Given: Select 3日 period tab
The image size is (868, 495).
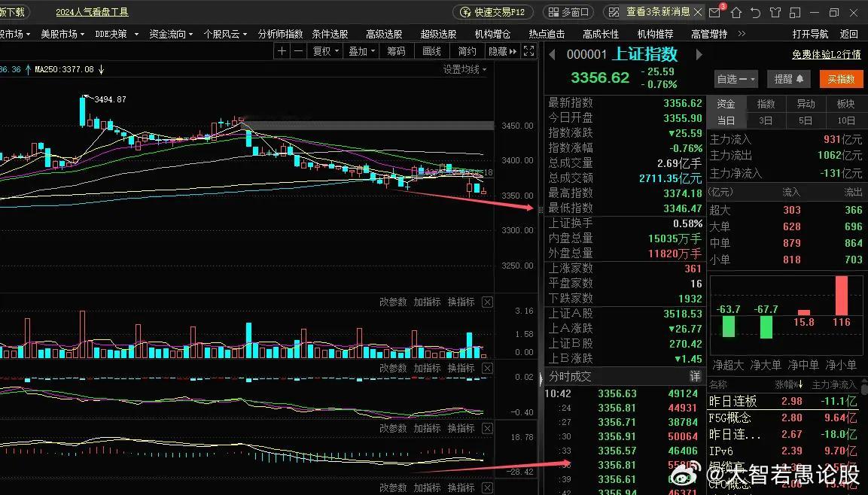Looking at the screenshot, I should [766, 120].
